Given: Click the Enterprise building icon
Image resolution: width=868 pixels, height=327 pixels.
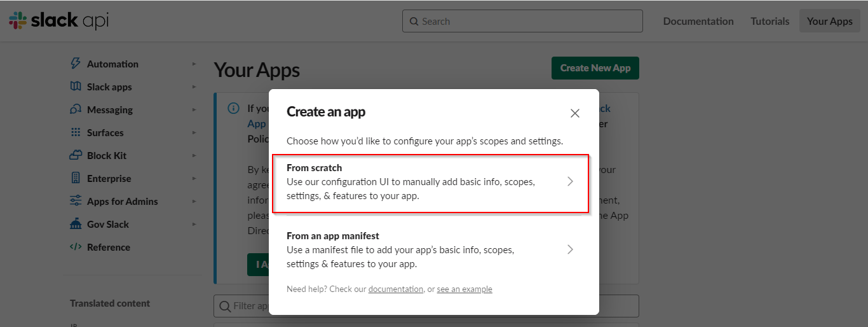Looking at the screenshot, I should point(76,178).
